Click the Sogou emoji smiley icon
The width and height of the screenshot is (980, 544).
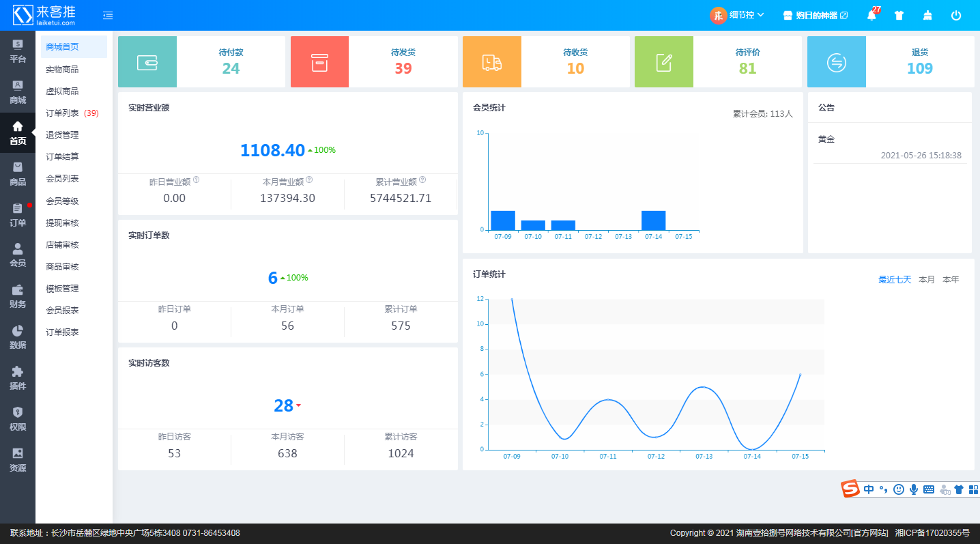coord(899,489)
